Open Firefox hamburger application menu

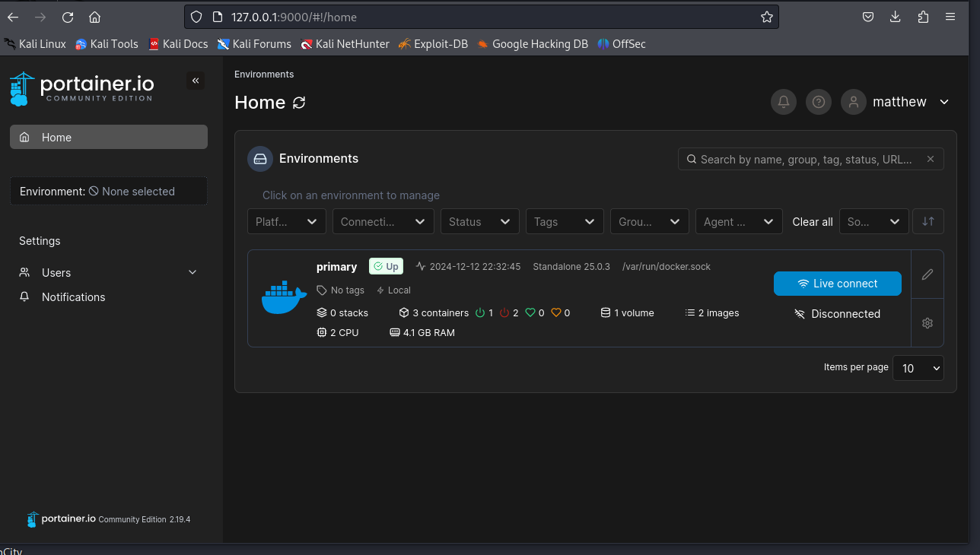[950, 17]
